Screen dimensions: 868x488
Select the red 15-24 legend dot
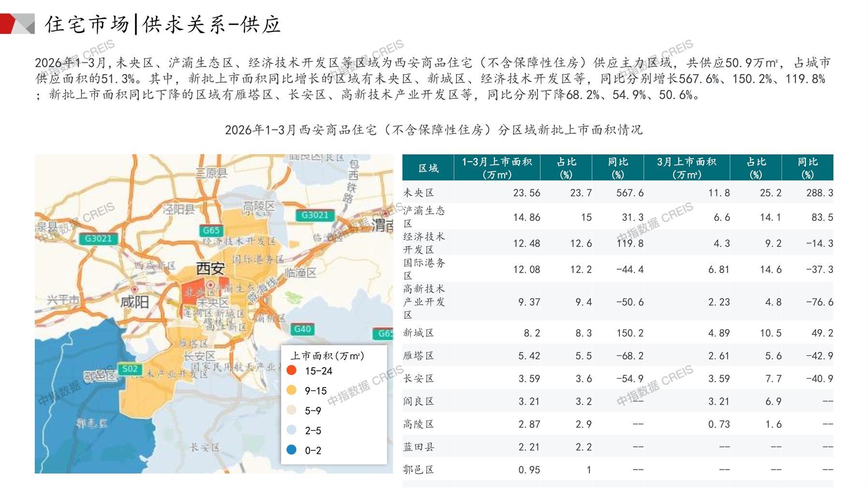click(291, 371)
